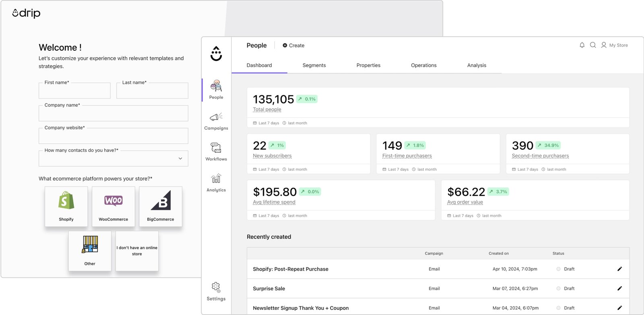Select BigCommerce platform option
Viewport: 644px width, 315px height.
click(161, 206)
